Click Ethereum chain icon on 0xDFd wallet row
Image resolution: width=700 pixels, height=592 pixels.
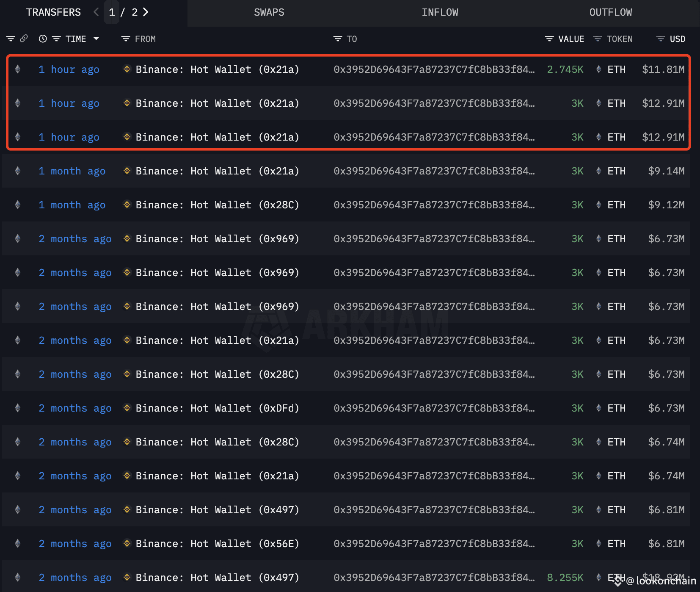(18, 408)
